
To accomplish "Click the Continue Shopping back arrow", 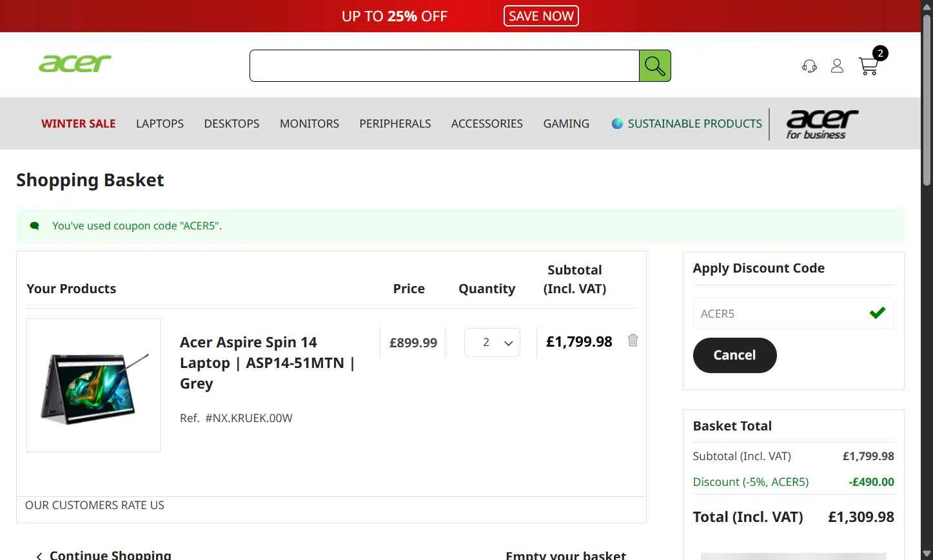I will click(x=39, y=555).
